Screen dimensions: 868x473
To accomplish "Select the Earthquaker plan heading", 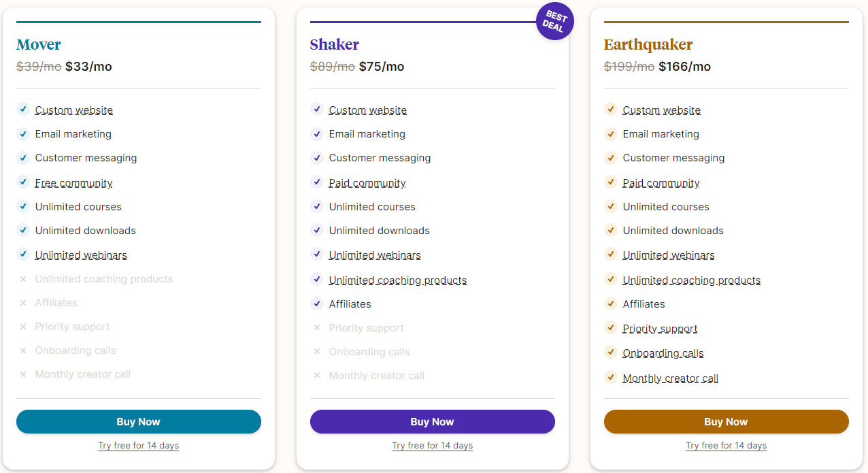I will click(648, 45).
